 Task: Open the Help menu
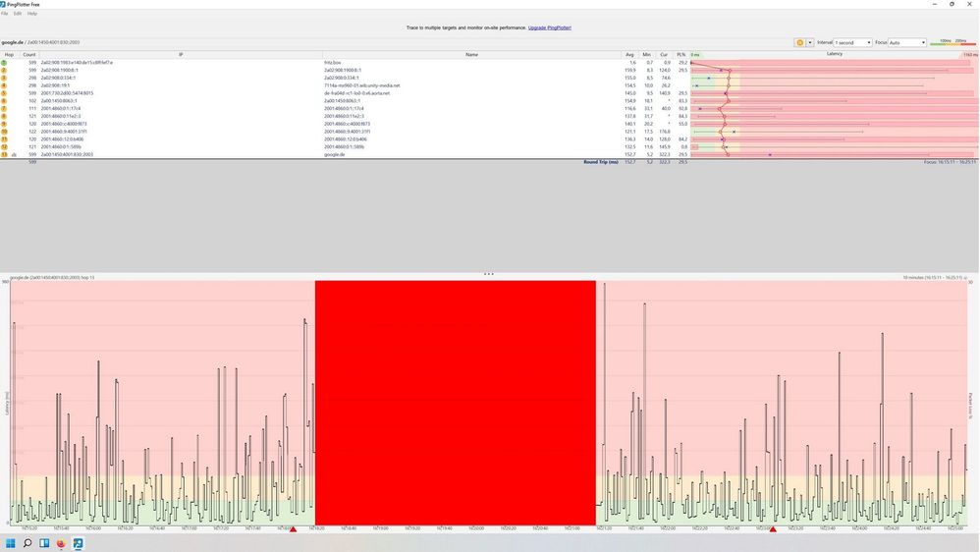point(31,13)
